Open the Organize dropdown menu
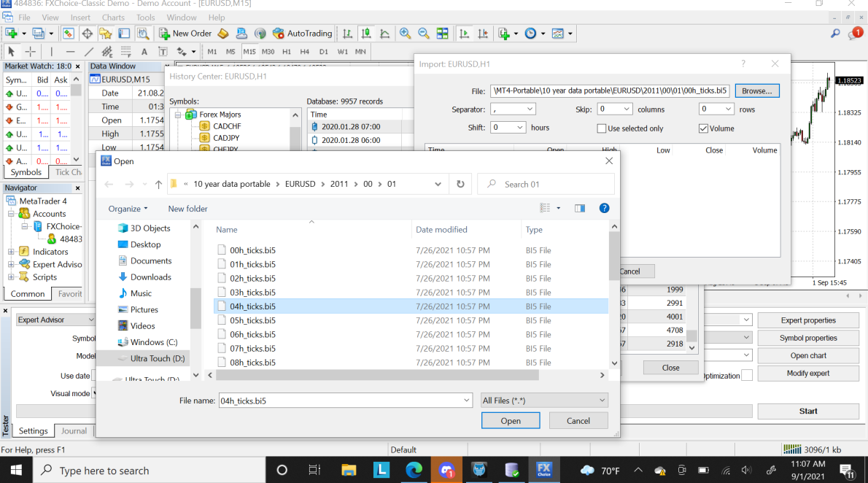Screen dimensions: 868x483 [128, 209]
